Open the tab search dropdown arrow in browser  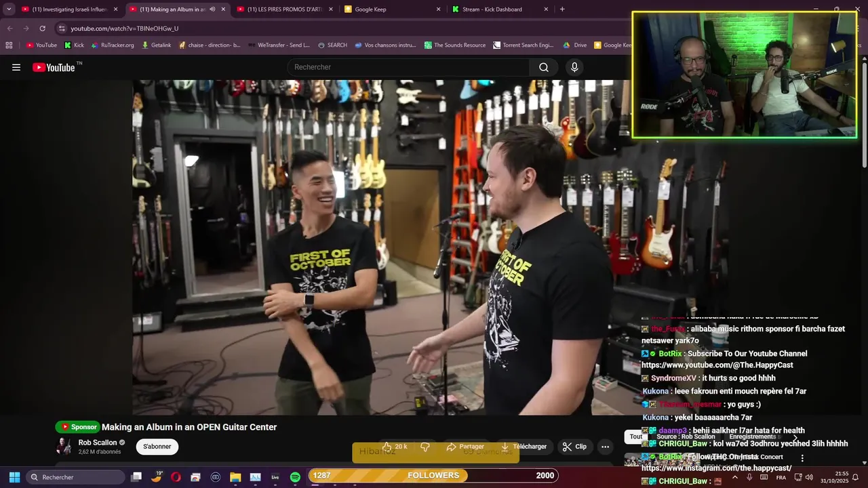pos(9,9)
